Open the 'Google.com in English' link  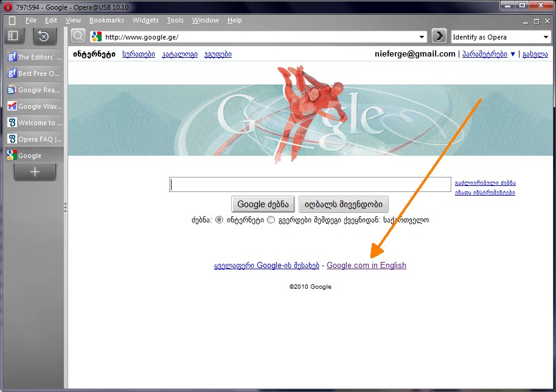tap(366, 265)
